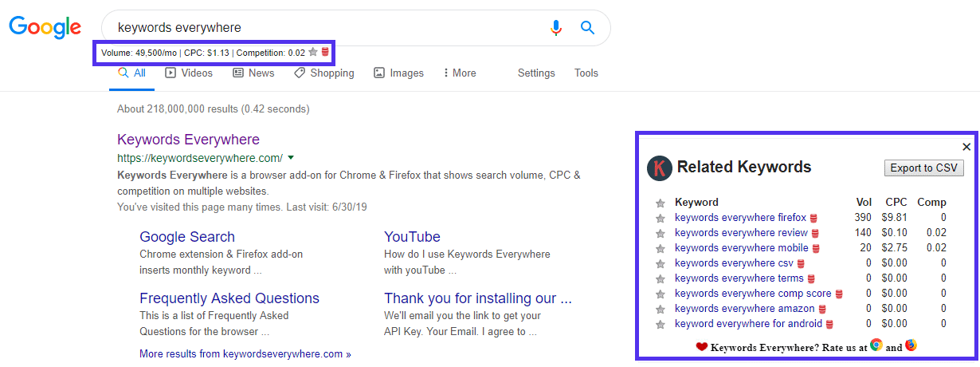The height and width of the screenshot is (367, 980).
Task: Click the Firefox rating icon
Action: 911,345
